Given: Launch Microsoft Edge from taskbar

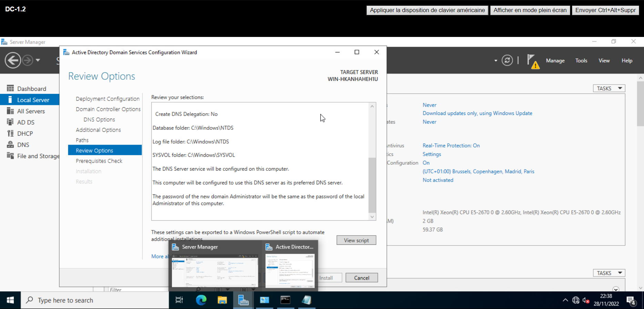Looking at the screenshot, I should click(201, 300).
